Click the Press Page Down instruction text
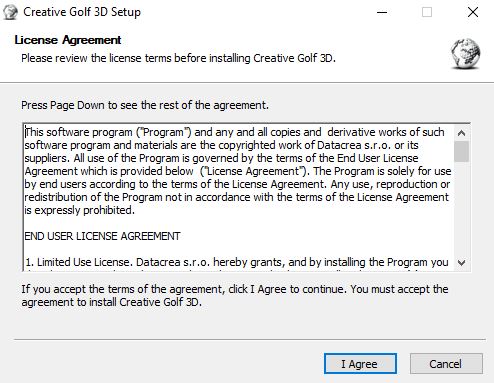494x383 pixels. tap(145, 105)
